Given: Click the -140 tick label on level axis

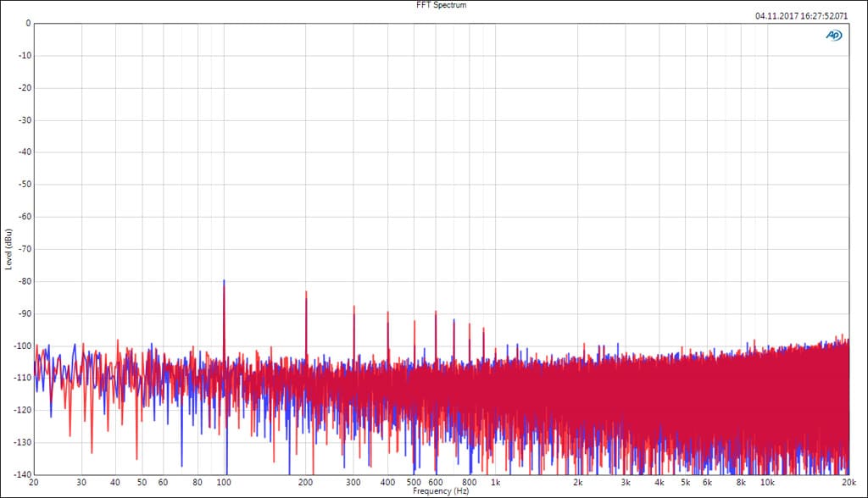Looking at the screenshot, I should pyautogui.click(x=22, y=474).
